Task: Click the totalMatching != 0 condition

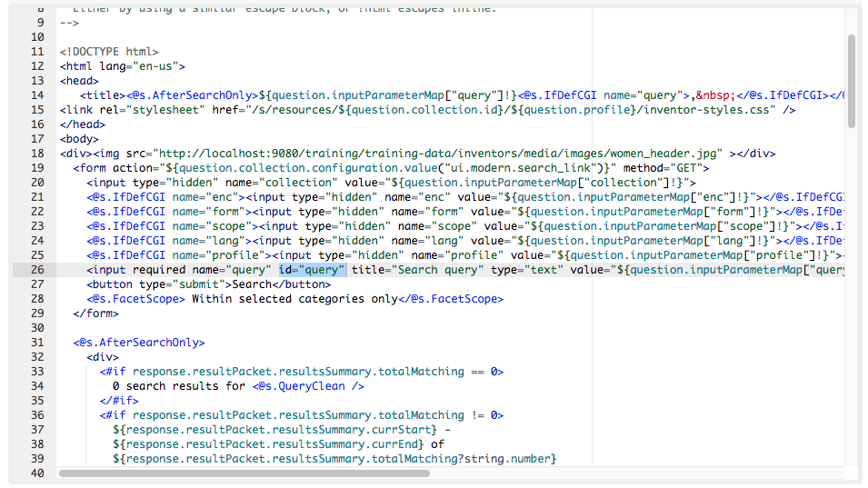Action: 437,415
